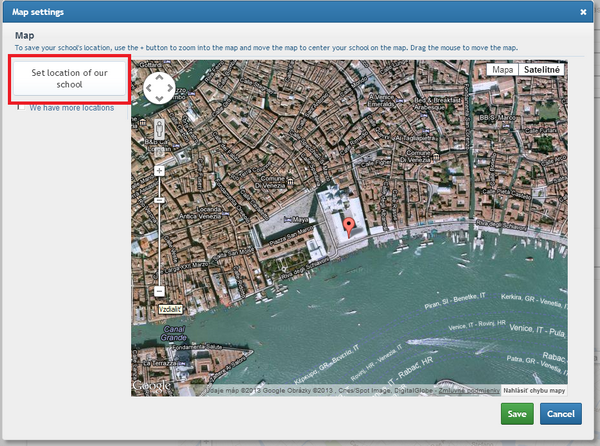Zoom in with the plus button
This screenshot has height=446, width=600.
(159, 170)
